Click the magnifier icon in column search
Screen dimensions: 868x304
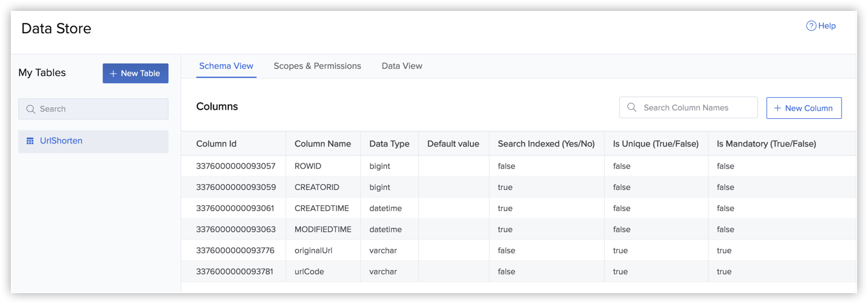click(x=632, y=107)
